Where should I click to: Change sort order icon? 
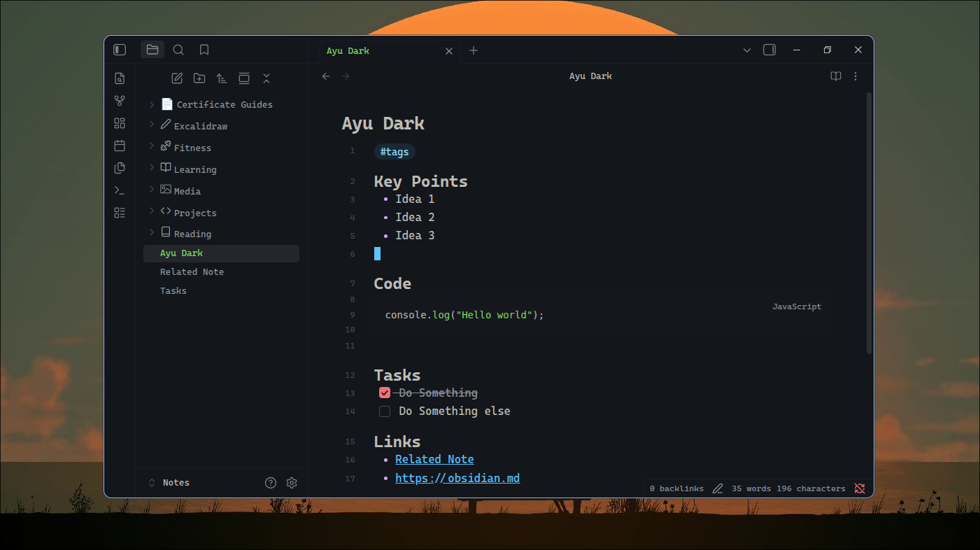click(x=222, y=78)
